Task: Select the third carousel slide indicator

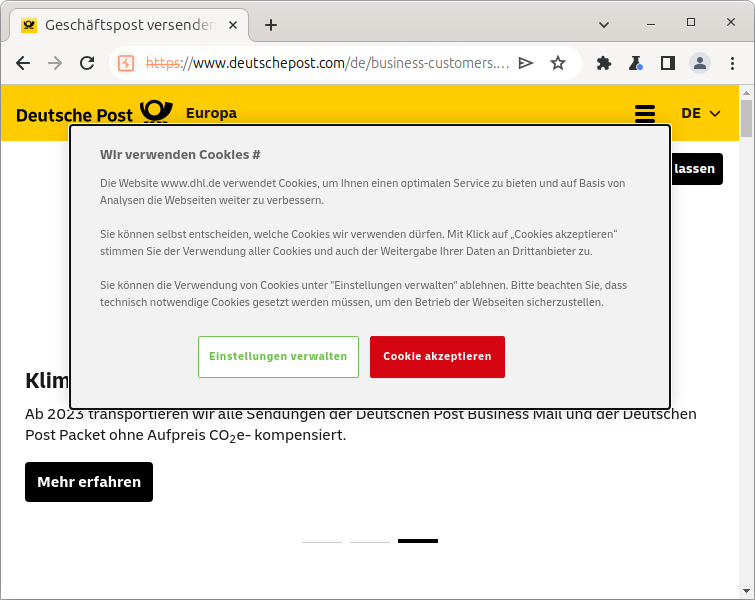Action: (x=417, y=541)
